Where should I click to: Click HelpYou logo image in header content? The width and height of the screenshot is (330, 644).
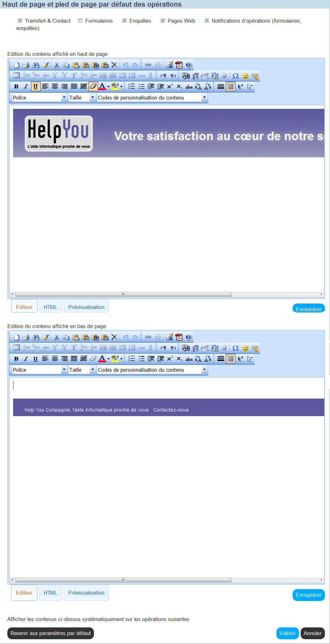(59, 133)
